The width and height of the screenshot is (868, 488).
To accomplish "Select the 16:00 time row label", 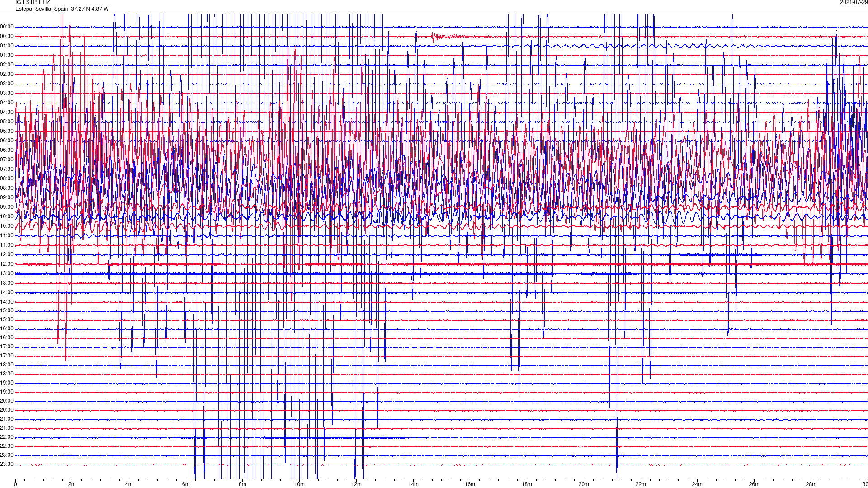I will [x=7, y=329].
